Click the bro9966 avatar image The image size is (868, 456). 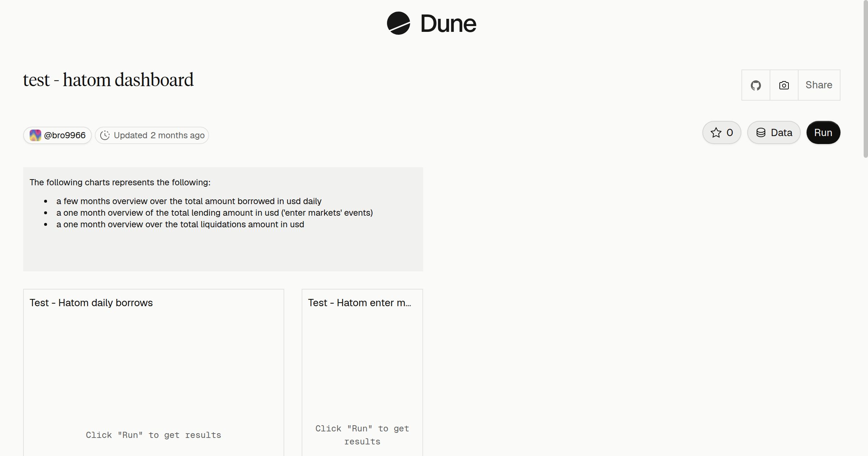pyautogui.click(x=35, y=135)
